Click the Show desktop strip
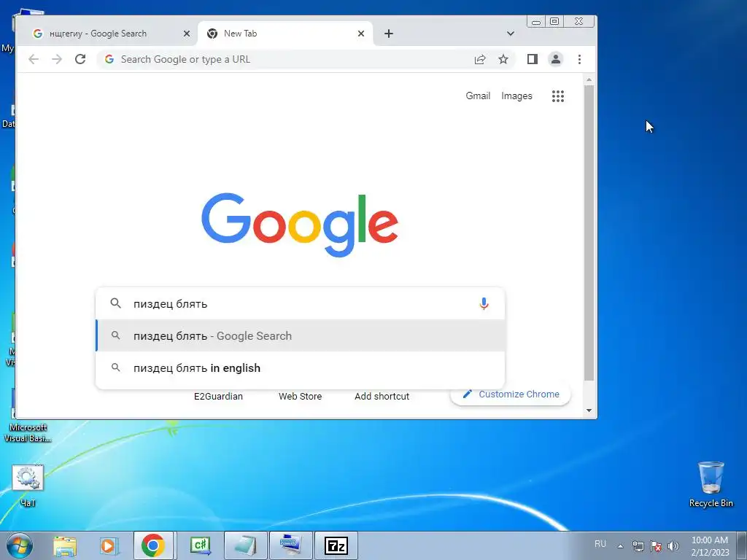The image size is (747, 560). [742, 545]
